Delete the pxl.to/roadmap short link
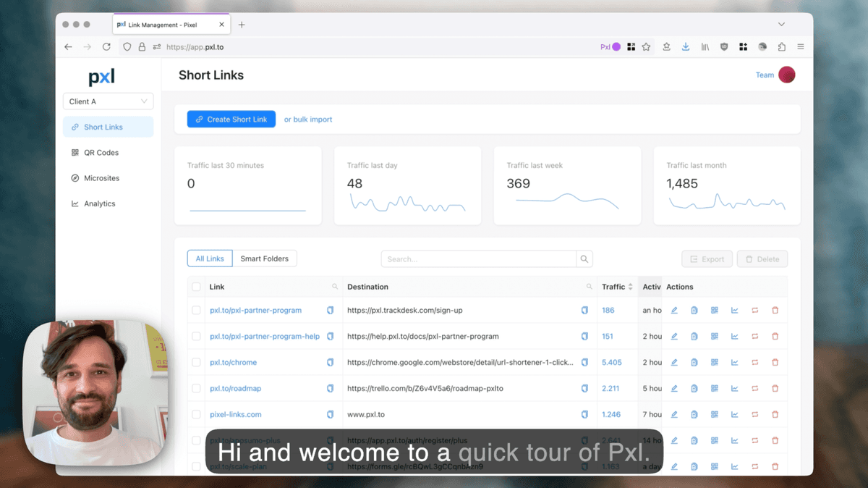Screen dimensions: 868x488 click(x=774, y=388)
